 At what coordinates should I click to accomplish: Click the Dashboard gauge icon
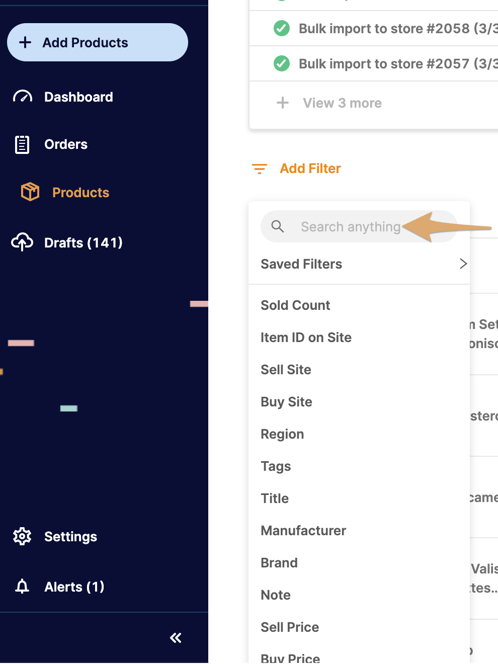(x=22, y=97)
